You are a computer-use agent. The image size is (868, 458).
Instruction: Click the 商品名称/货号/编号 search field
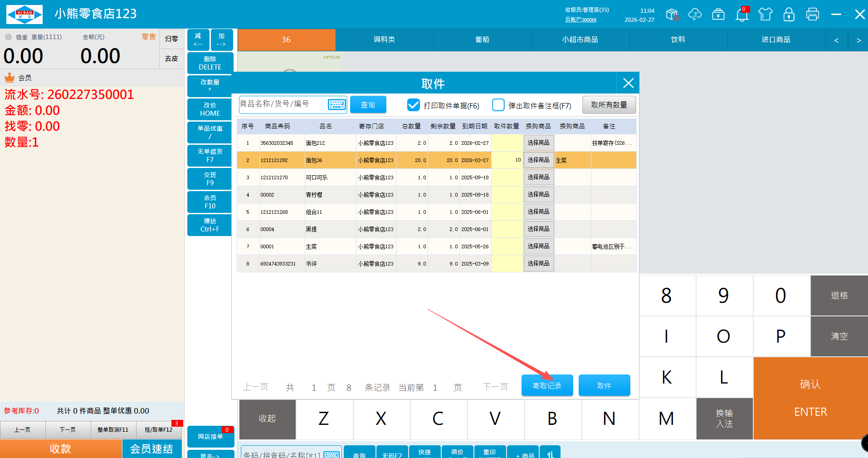coord(282,104)
